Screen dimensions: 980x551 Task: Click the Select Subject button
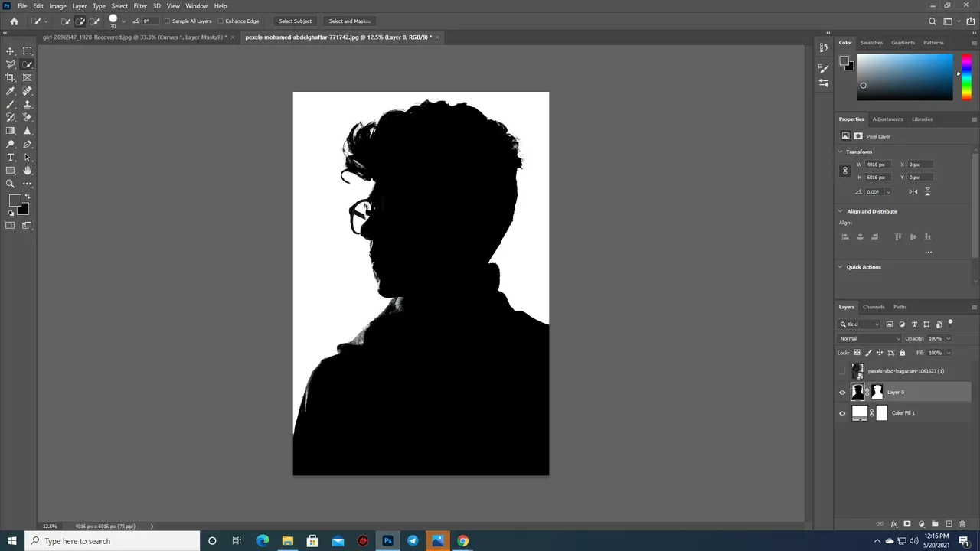tap(295, 21)
